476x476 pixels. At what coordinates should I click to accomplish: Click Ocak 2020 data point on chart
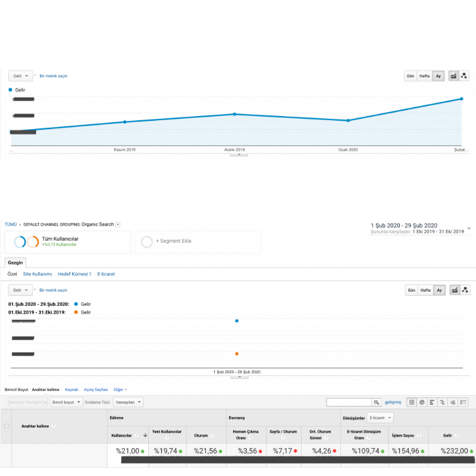[348, 121]
